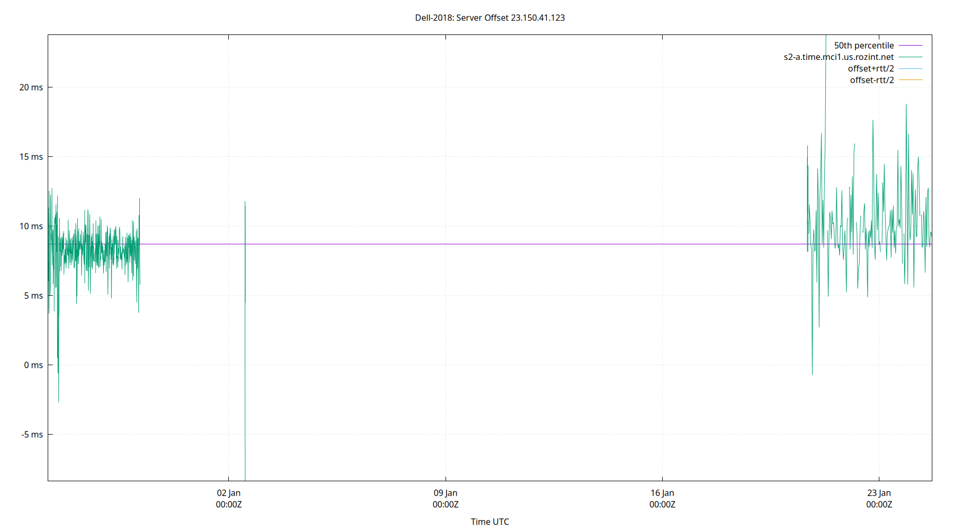The height and width of the screenshot is (530, 980).
Task: Select the 16 Jan axis mark
Action: [x=662, y=492]
